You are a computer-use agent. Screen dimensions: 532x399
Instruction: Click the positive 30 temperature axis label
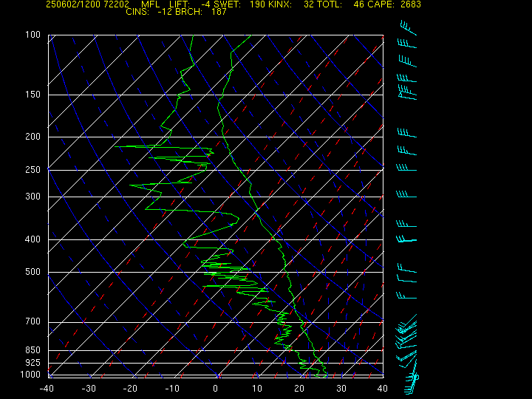[341, 389]
